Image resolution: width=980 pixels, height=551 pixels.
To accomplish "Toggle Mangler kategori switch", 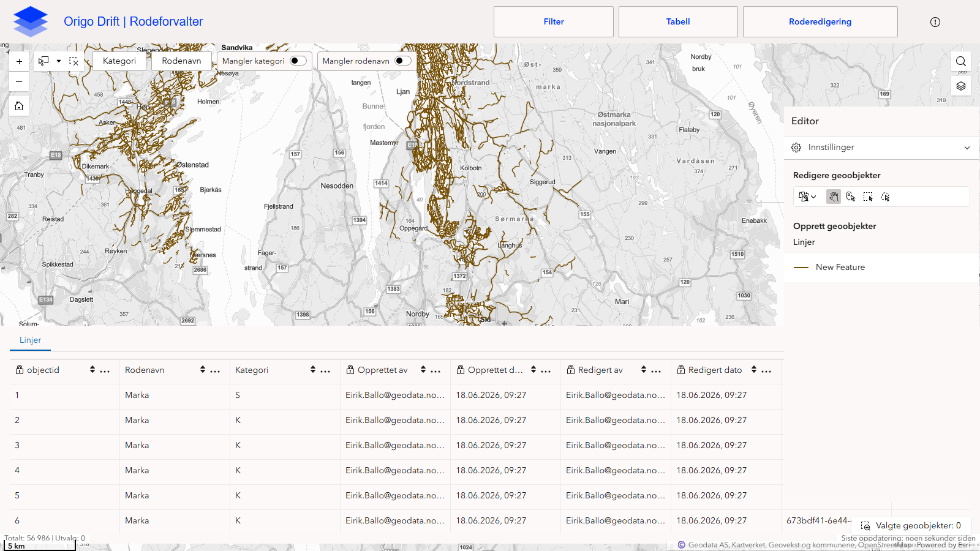I will [298, 61].
